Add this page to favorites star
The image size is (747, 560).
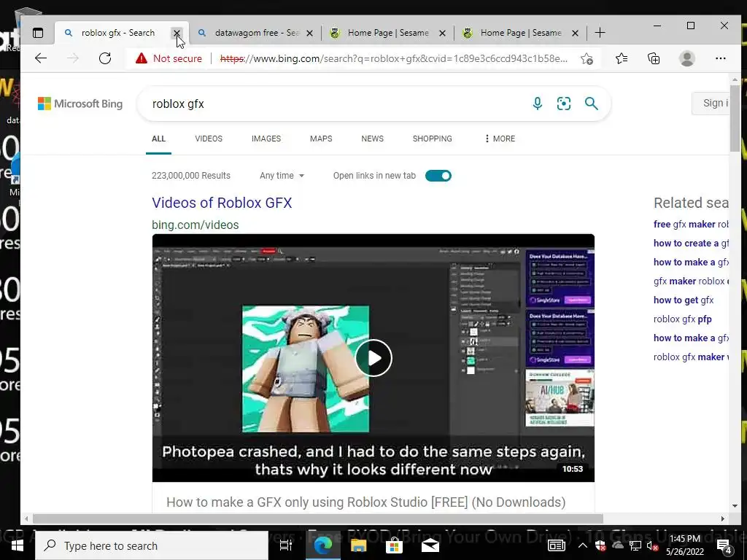tap(587, 58)
